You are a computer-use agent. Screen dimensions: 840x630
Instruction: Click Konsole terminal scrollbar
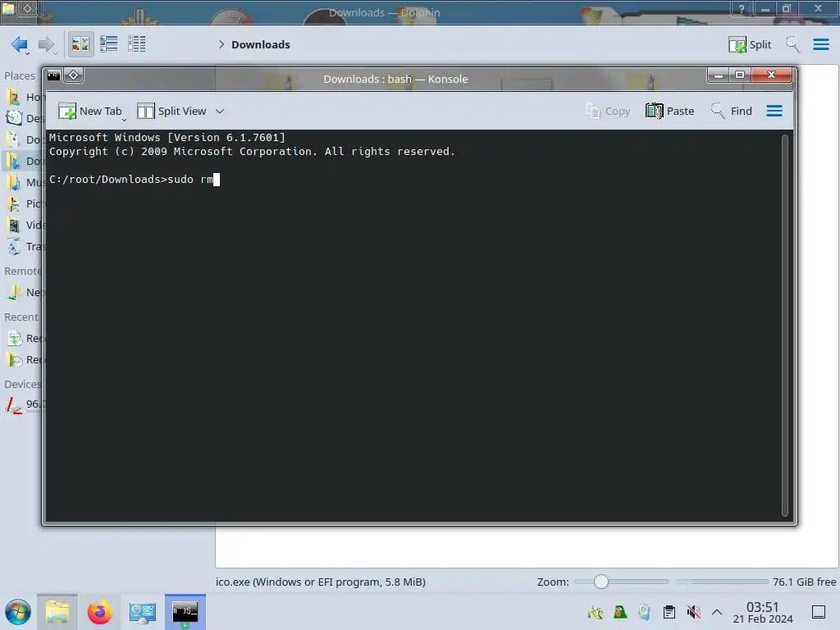[x=785, y=326]
